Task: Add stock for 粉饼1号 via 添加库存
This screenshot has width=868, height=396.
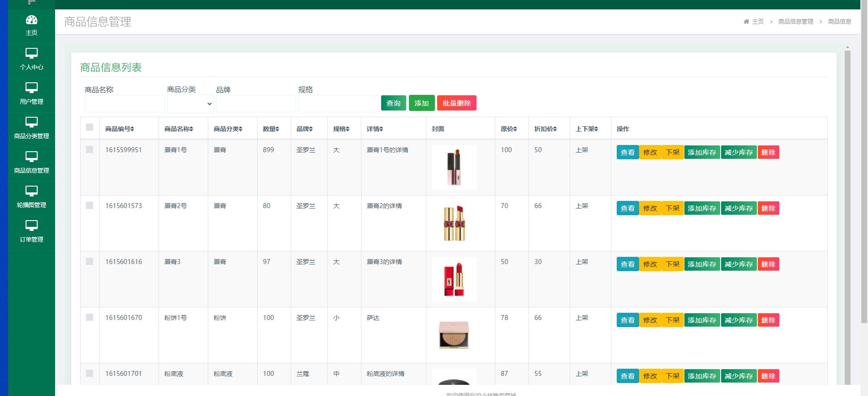Action: [702, 320]
